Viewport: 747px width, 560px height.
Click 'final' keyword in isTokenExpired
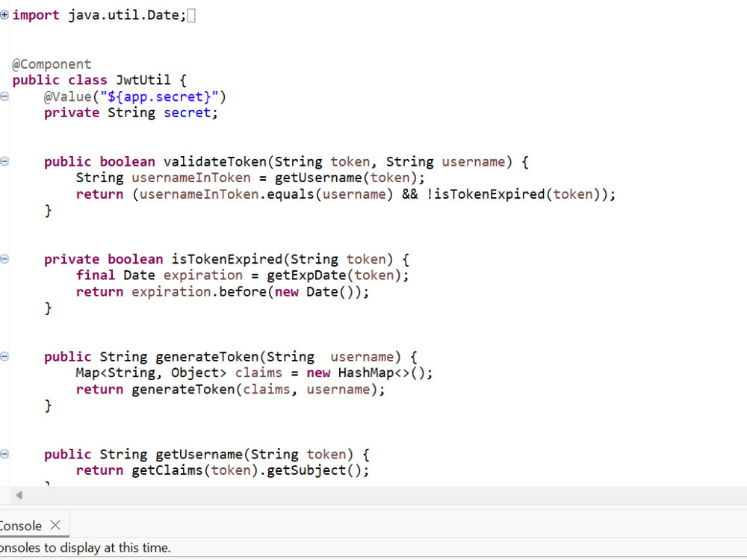point(96,276)
